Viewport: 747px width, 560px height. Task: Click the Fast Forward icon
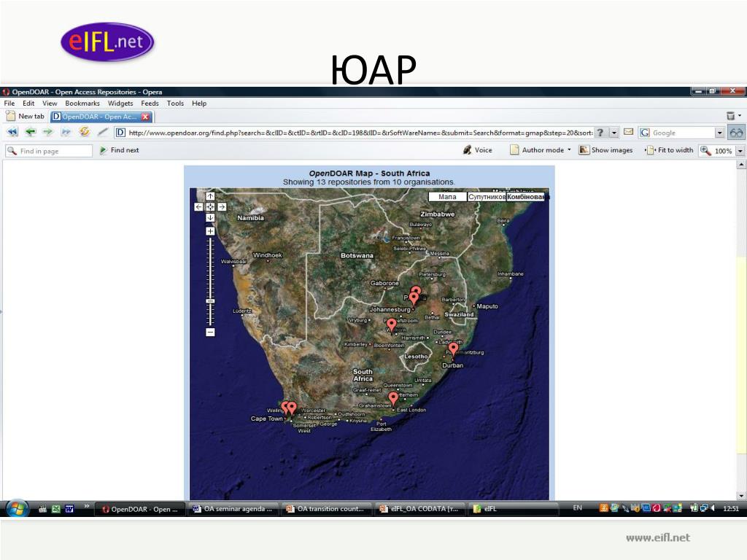pos(66,132)
